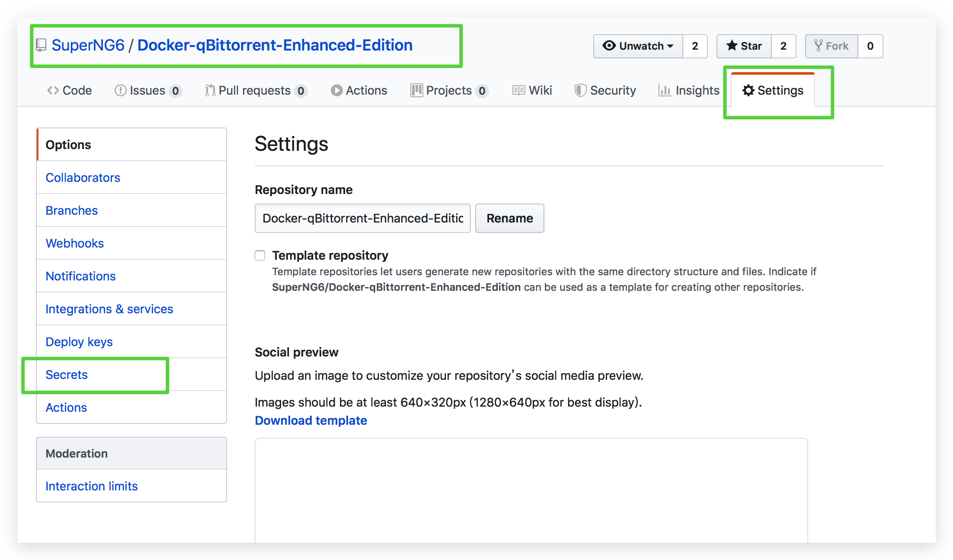This screenshot has width=953, height=560.
Task: Click the Template repository label text
Action: coord(330,255)
